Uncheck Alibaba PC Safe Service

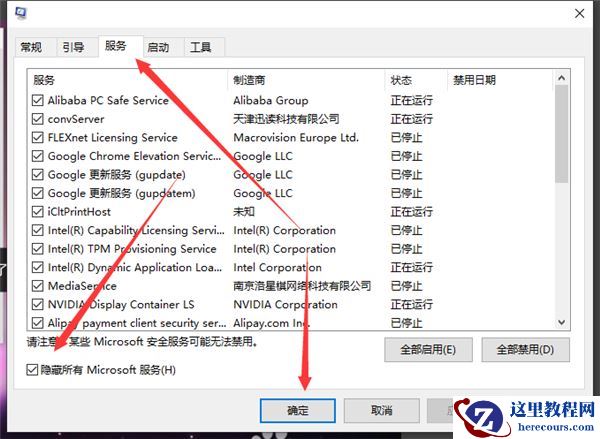[38, 100]
